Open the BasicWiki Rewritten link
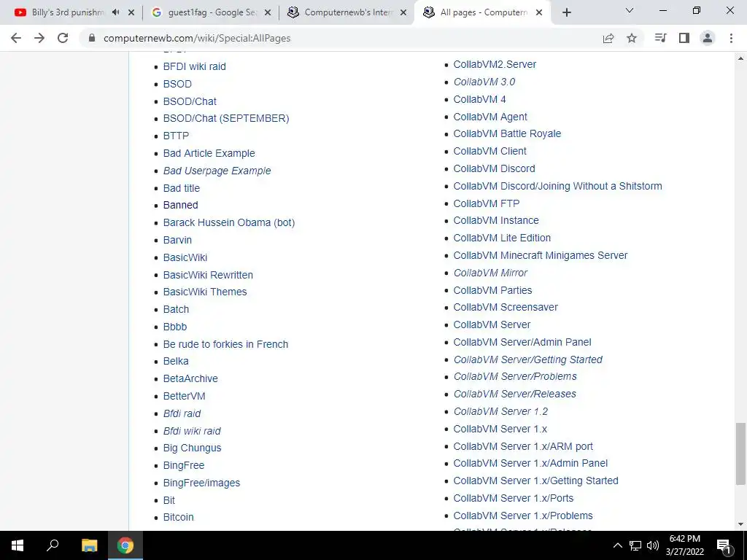This screenshot has width=747, height=560. pos(208,275)
